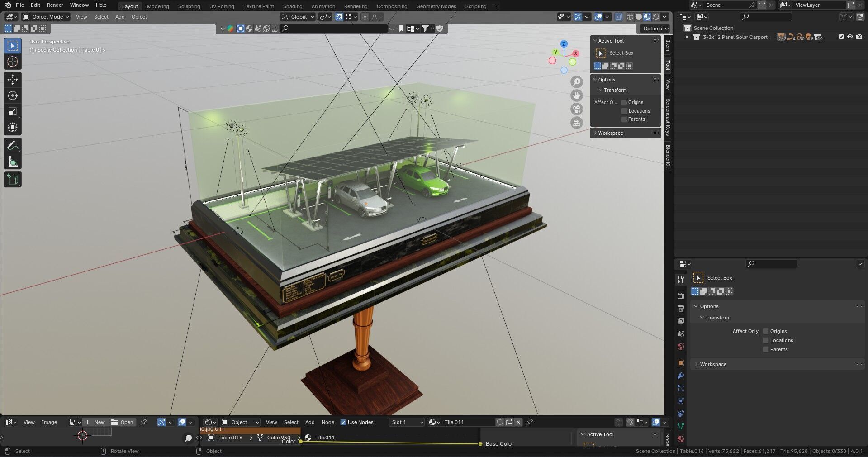
Task: Open outliner filter dropdown
Action: (x=847, y=17)
